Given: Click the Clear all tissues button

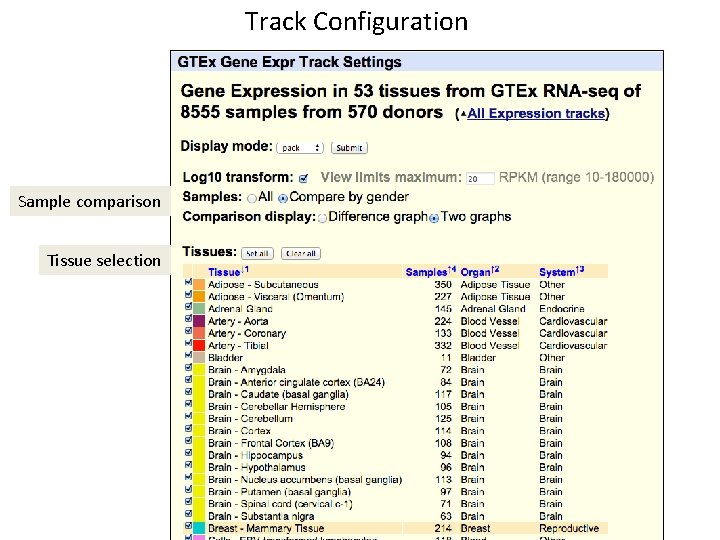Looking at the screenshot, I should tap(301, 253).
